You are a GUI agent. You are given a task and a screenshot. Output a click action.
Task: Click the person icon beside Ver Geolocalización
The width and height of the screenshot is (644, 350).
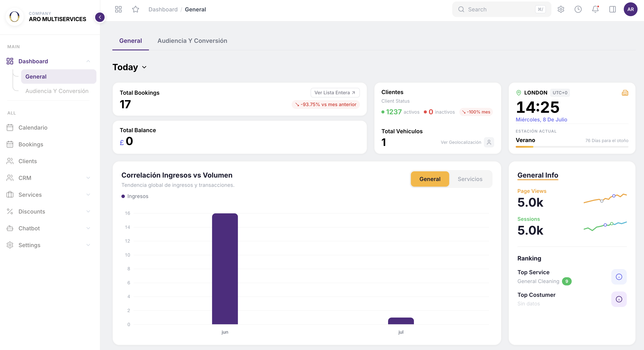[x=489, y=142]
